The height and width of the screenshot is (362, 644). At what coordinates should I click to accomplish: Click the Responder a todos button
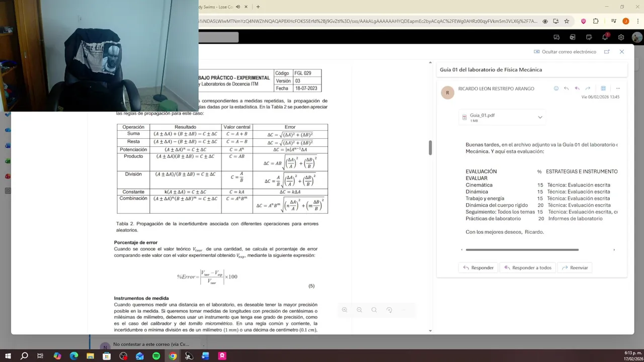click(x=528, y=267)
